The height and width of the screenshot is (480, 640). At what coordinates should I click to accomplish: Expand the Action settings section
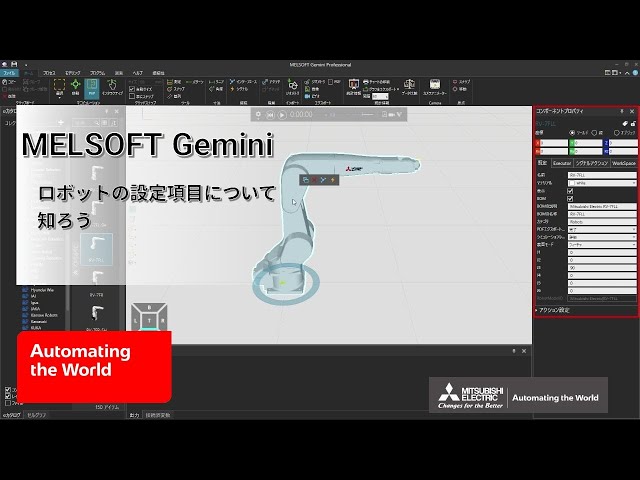click(553, 310)
